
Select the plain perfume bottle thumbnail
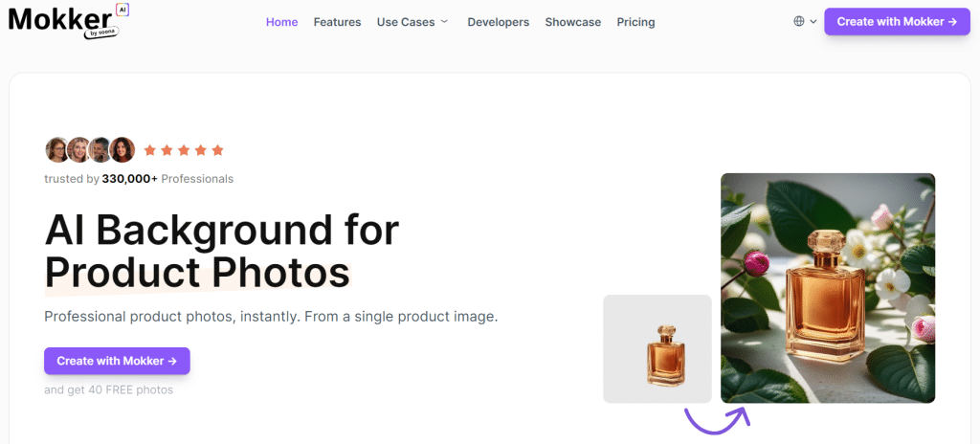point(657,349)
